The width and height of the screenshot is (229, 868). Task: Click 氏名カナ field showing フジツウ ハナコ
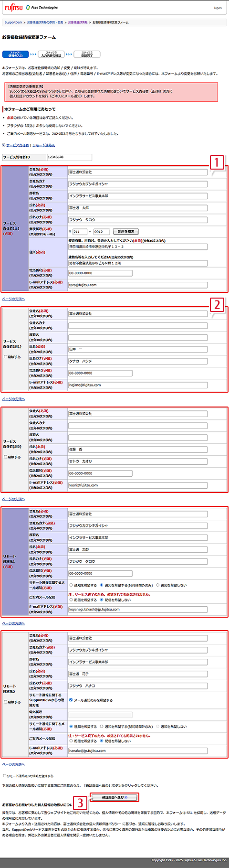(138, 686)
